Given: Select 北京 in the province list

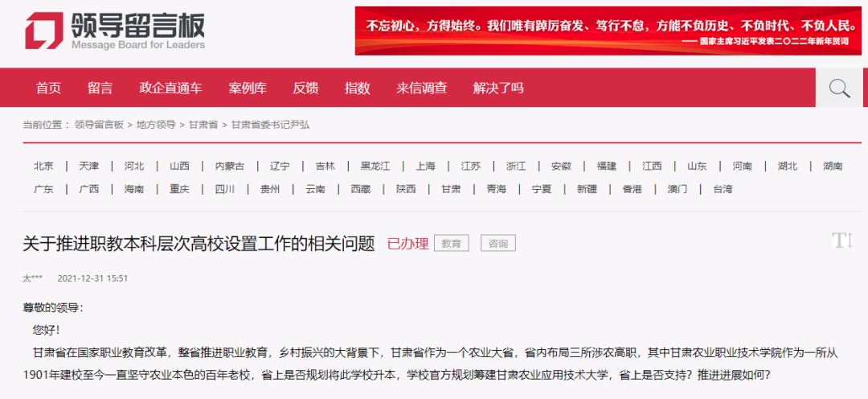Looking at the screenshot, I should pos(43,167).
